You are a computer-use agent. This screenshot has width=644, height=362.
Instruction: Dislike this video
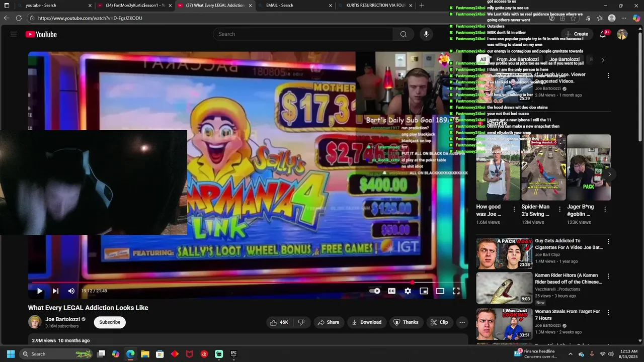click(301, 322)
